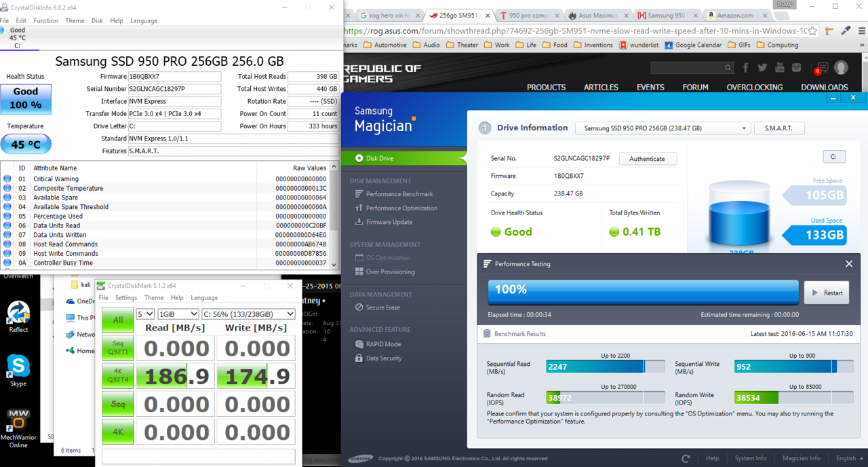Image resolution: width=868 pixels, height=467 pixels.
Task: Click Temperature 45 °C button
Action: (x=26, y=145)
